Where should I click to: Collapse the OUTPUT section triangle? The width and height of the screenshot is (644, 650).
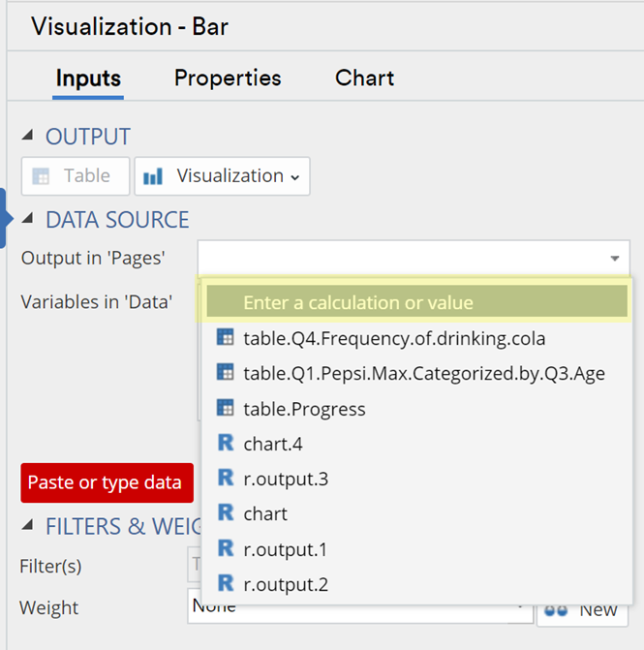pos(27,135)
